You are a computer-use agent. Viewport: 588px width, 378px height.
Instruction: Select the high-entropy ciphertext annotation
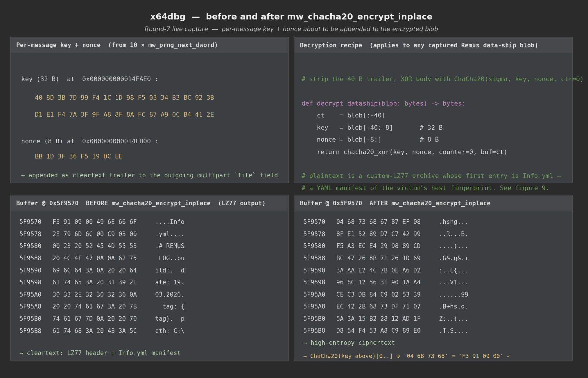349,343
